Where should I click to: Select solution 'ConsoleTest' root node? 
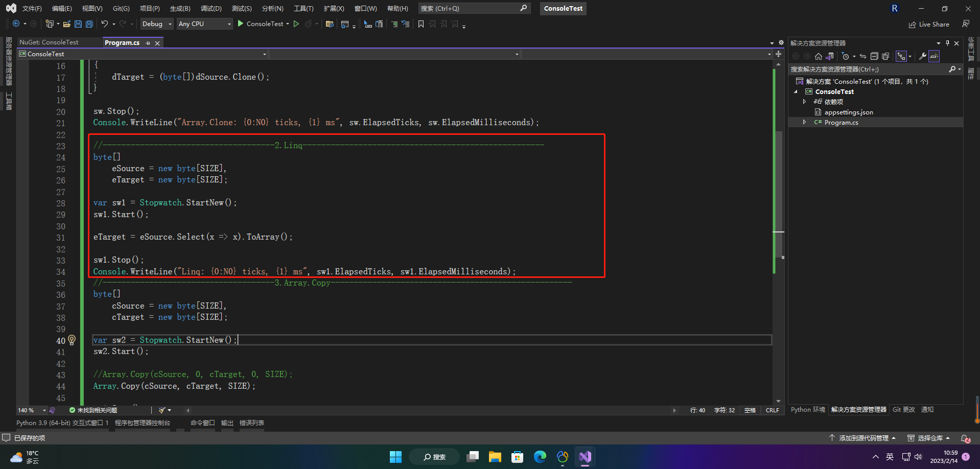867,81
